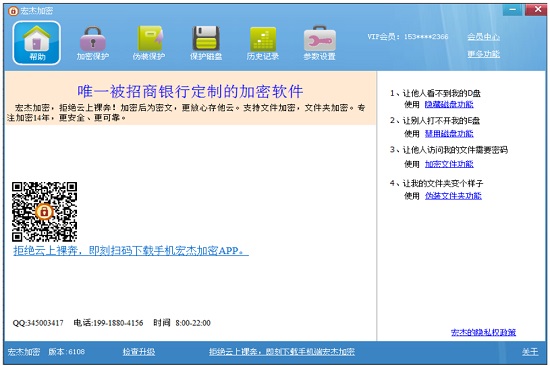Click the 禁用磁盘功能 link

click(449, 133)
